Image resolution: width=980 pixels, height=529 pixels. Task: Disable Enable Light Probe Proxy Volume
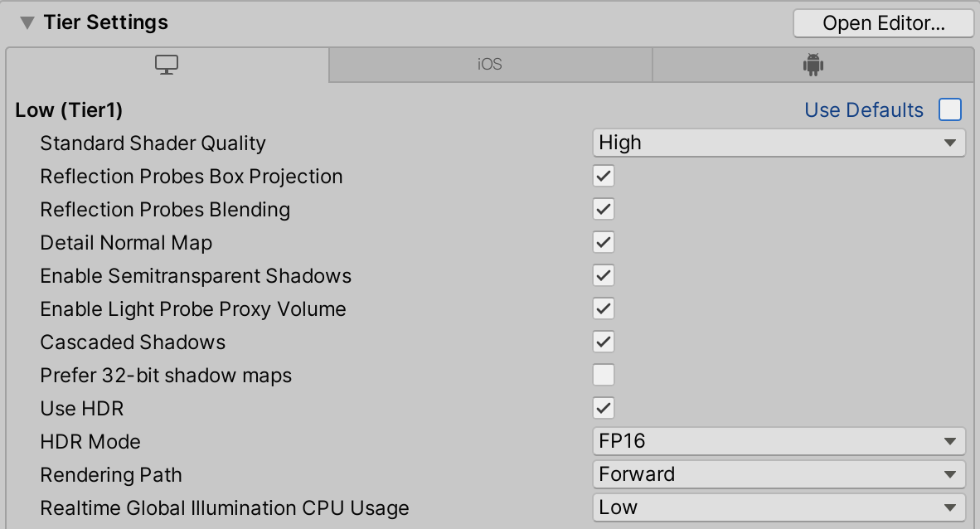click(x=604, y=308)
